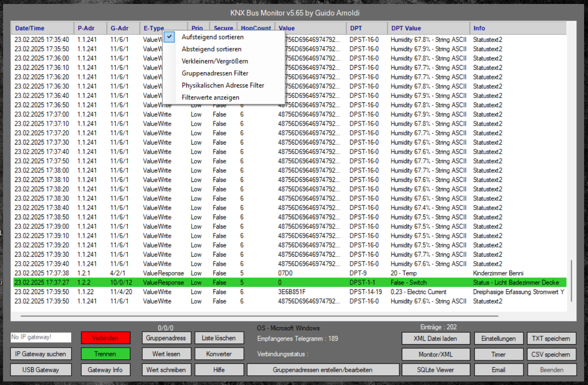Click physical address '1.1.22'

pos(86,292)
